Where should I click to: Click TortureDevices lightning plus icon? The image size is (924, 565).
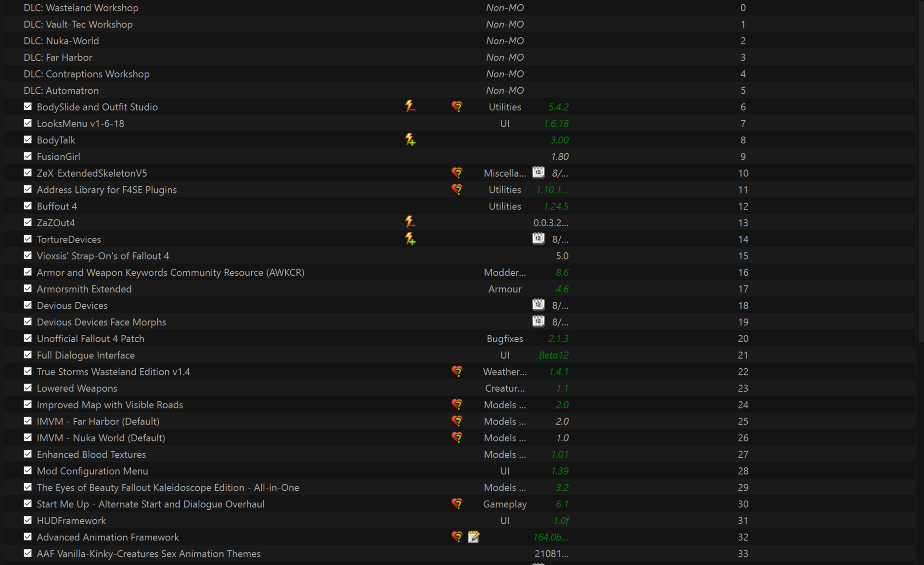point(410,239)
